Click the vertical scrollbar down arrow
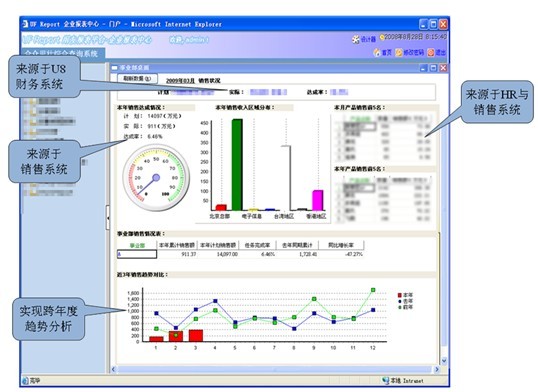This screenshot has height=392, width=538. pyautogui.click(x=444, y=360)
